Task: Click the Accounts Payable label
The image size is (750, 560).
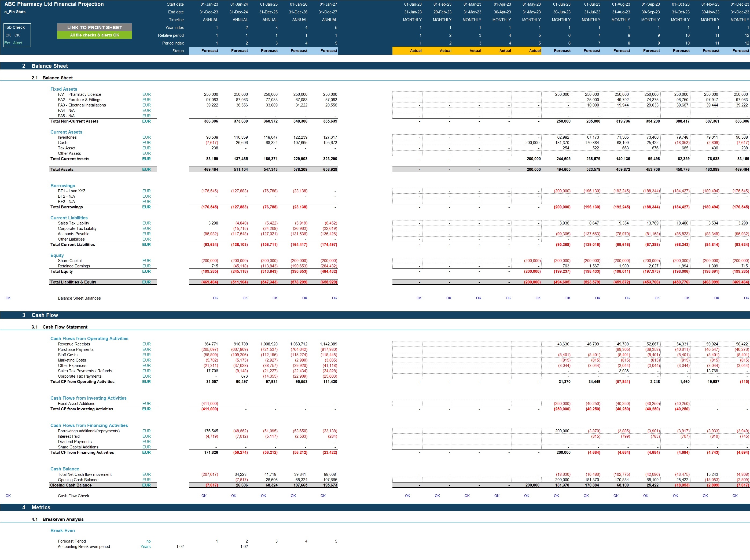Action: [x=73, y=234]
